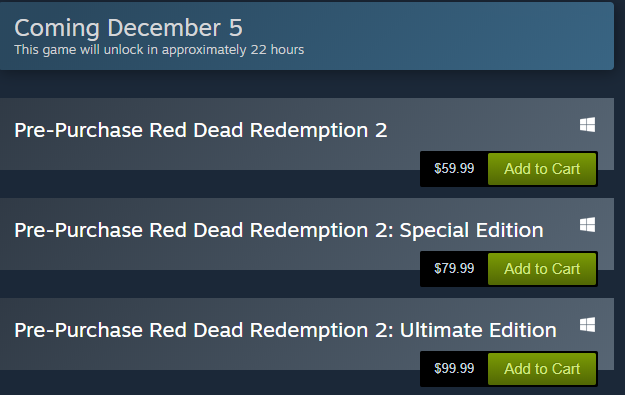
Task: Click the Coming December 5 heading
Action: (128, 28)
